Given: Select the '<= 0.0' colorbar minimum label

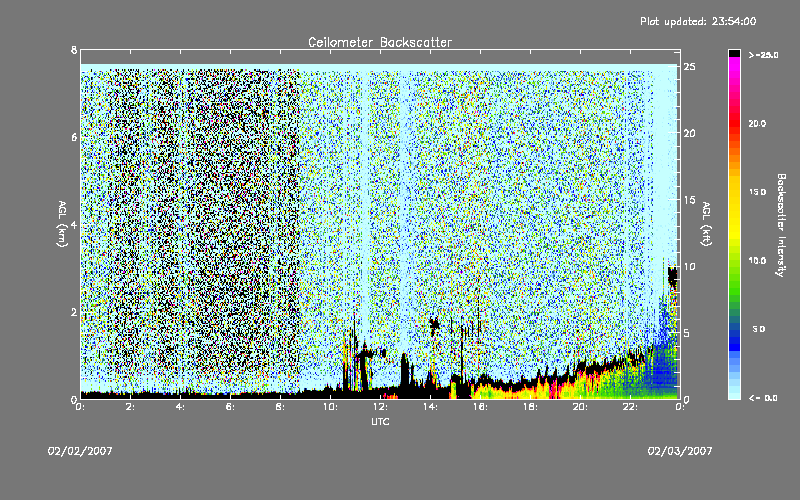Looking at the screenshot, I should (x=763, y=398).
